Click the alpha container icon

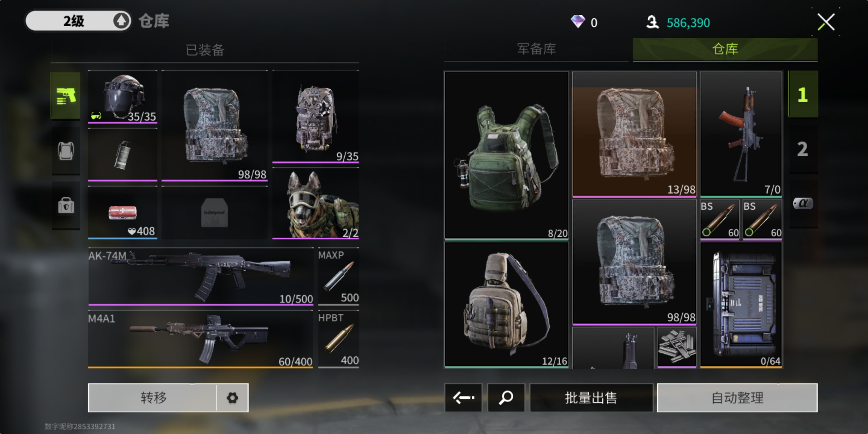[803, 203]
